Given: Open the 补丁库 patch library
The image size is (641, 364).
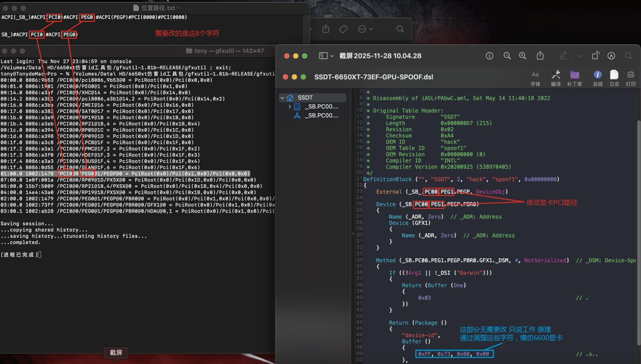Looking at the screenshot, I should (x=574, y=78).
